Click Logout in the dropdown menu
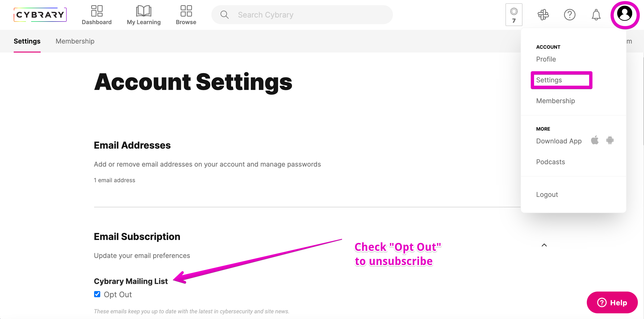This screenshot has width=644, height=319. coord(547,195)
